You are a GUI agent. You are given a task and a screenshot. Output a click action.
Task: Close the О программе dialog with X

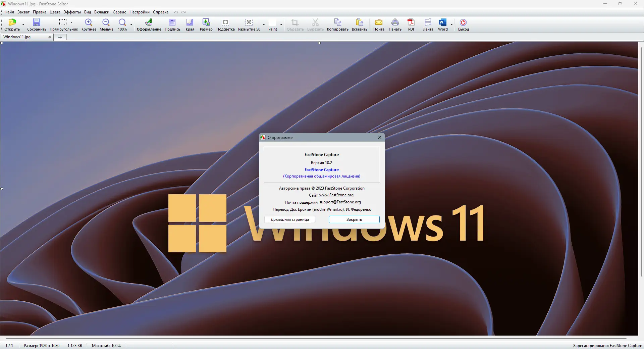click(380, 137)
